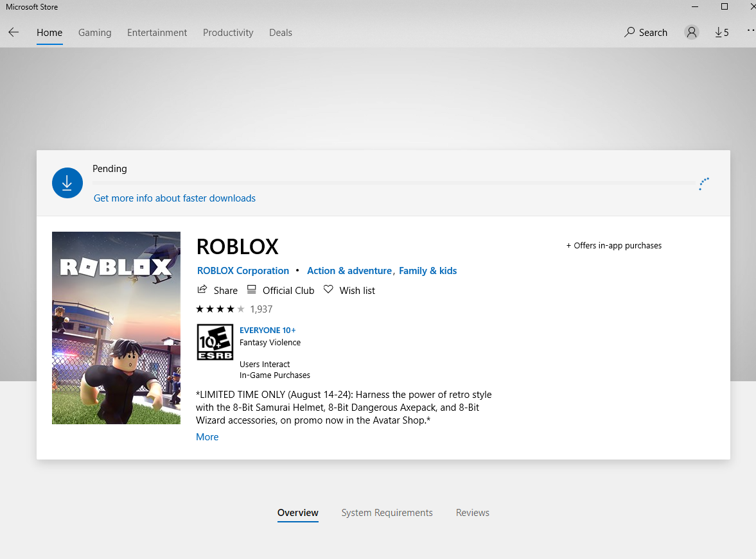Click the loading spinner beside progress bar
756x559 pixels.
pyautogui.click(x=704, y=184)
